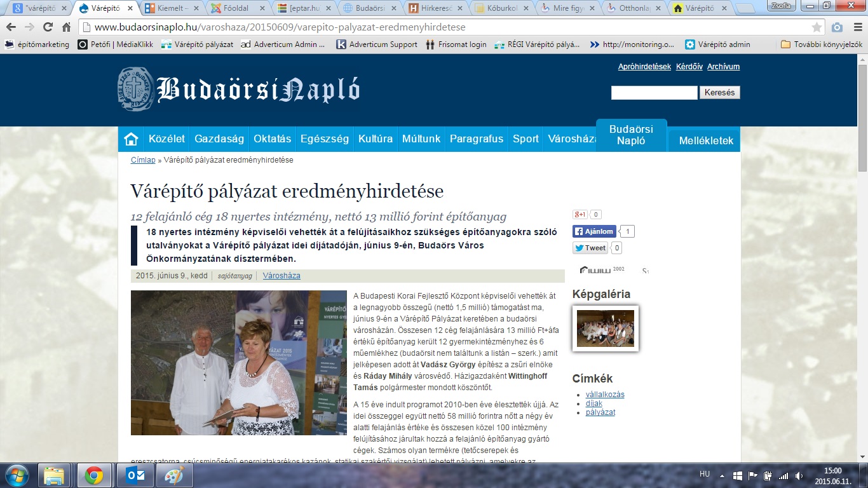Open the vállalkozás tag link

tap(605, 395)
